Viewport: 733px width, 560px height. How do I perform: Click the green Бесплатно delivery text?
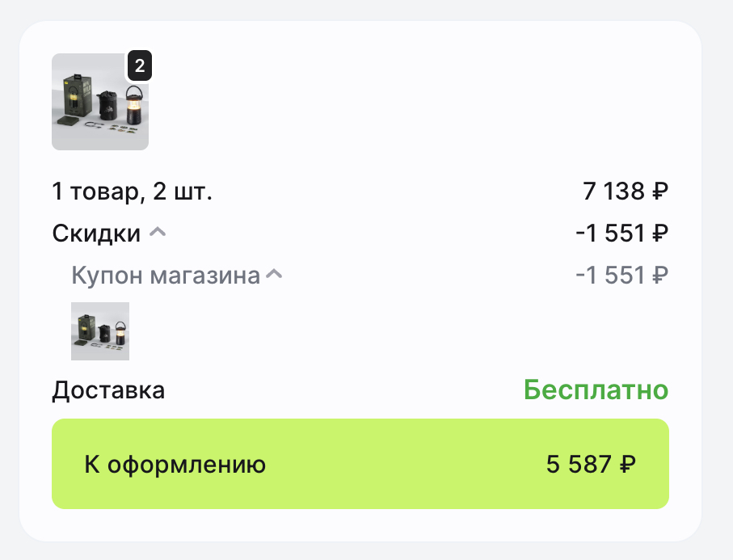[x=596, y=390]
